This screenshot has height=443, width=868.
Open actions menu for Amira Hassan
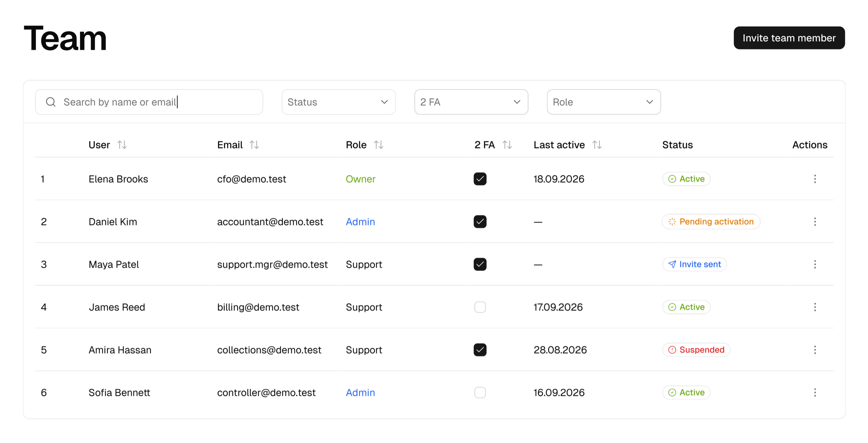tap(815, 350)
